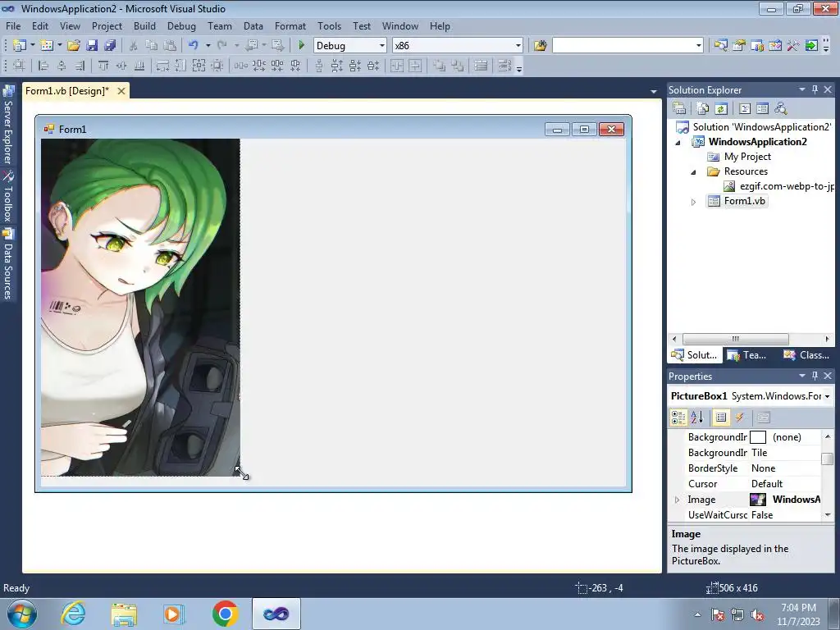The width and height of the screenshot is (840, 630).
Task: Open the Toolbox via wrench-hammer icon
Action: [x=793, y=46]
